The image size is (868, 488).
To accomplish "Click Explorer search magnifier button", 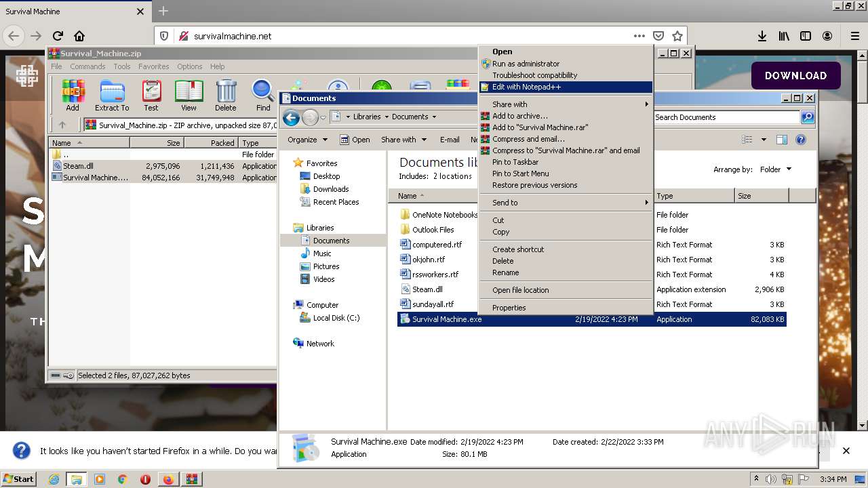I will pyautogui.click(x=807, y=117).
